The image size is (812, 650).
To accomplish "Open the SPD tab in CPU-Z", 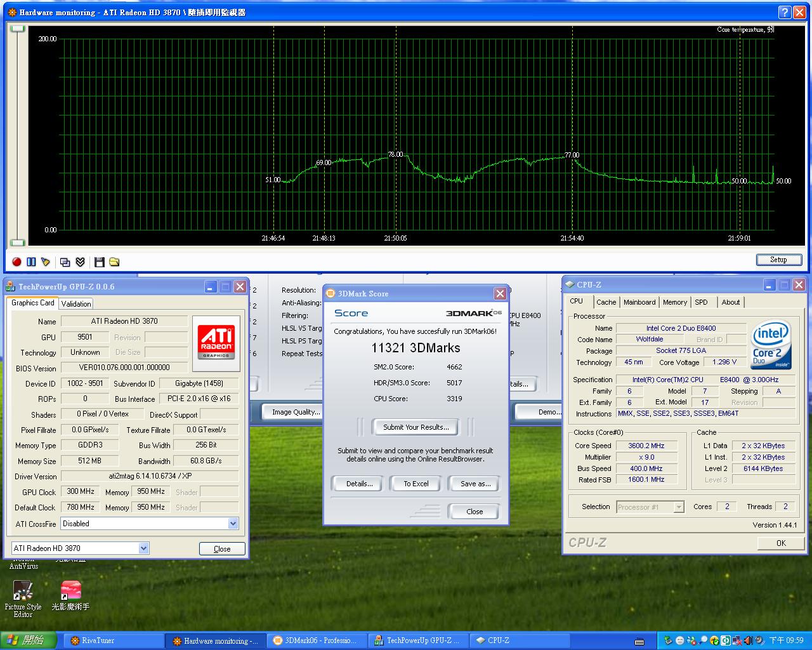I will 702,302.
